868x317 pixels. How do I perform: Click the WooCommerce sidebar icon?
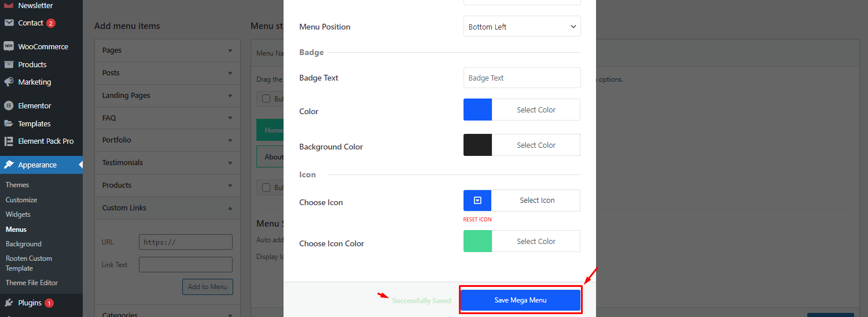(9, 46)
